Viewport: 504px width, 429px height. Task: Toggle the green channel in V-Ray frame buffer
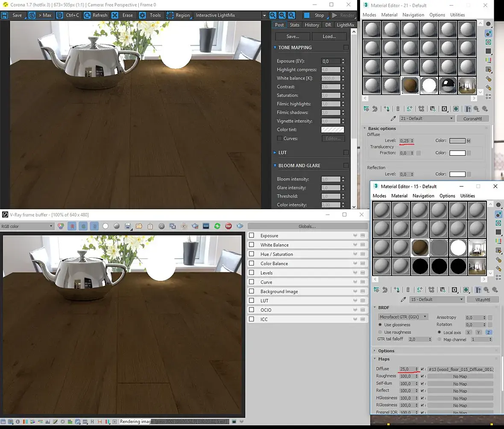(x=83, y=226)
